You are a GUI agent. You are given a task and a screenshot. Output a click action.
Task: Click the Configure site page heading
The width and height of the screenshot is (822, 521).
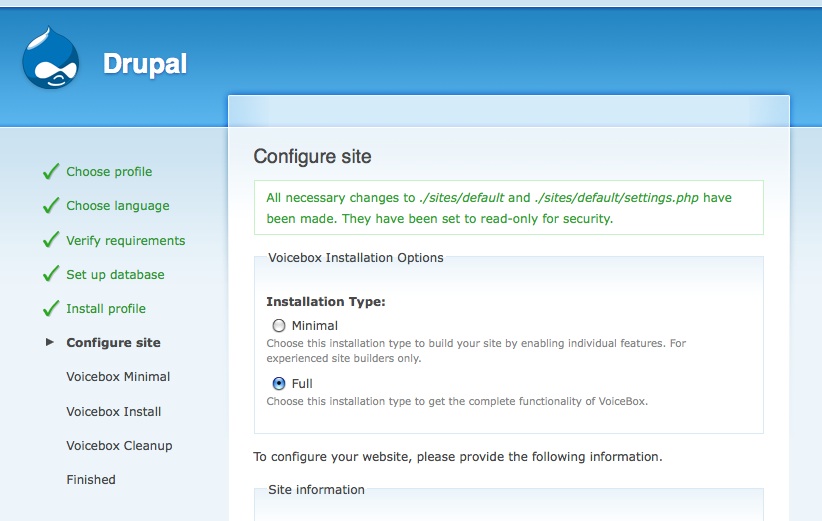312,157
